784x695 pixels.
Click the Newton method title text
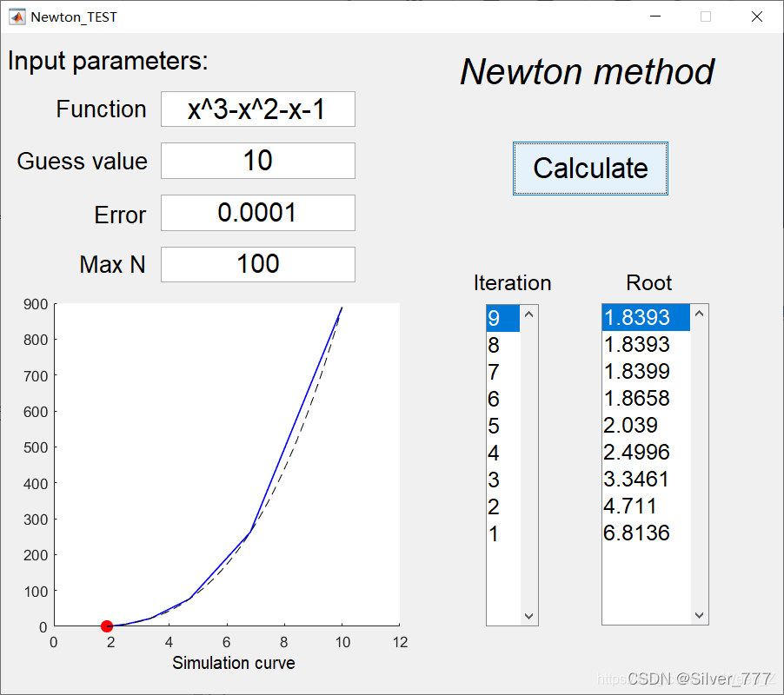(x=587, y=72)
